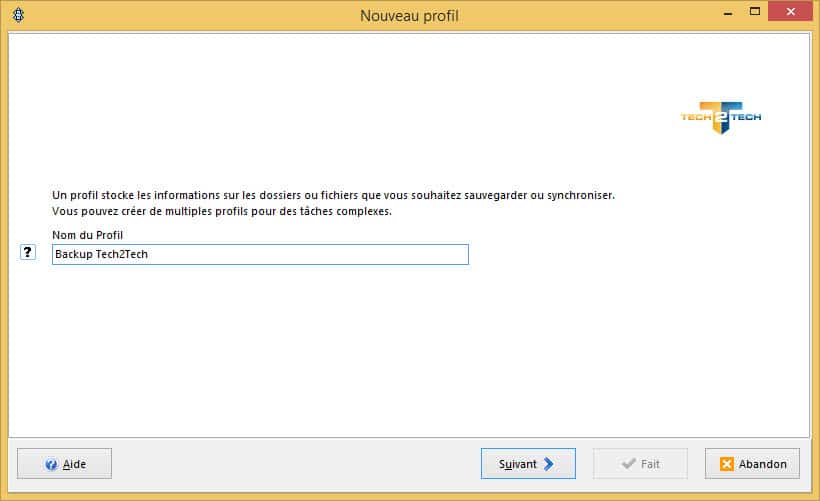Click the grey checkmark icon on Fait
This screenshot has width=820, height=501.
628,464
